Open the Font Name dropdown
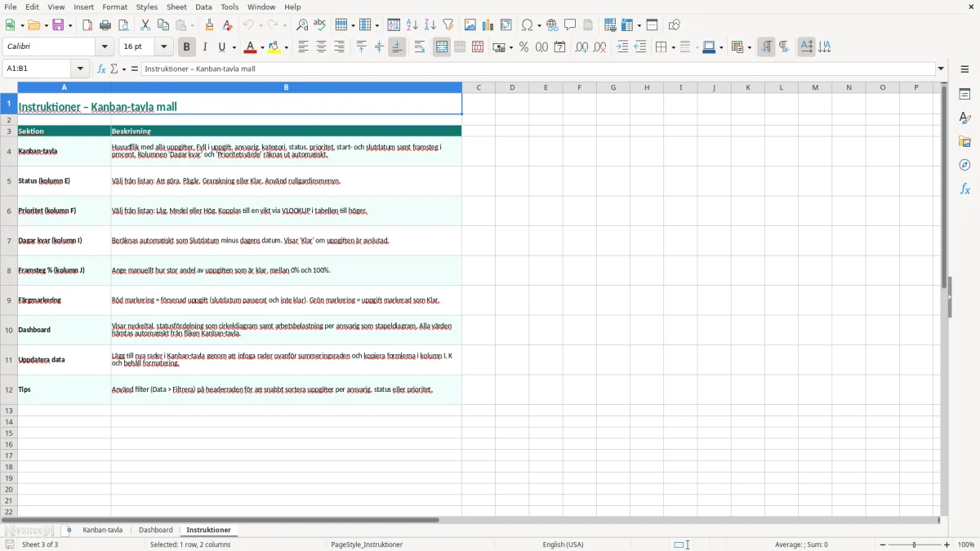The image size is (980, 551). coord(105,47)
